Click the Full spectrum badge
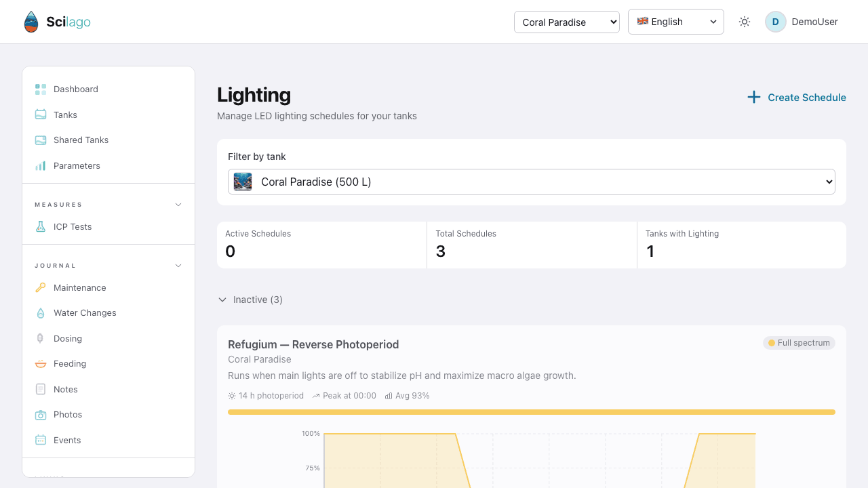 (799, 343)
